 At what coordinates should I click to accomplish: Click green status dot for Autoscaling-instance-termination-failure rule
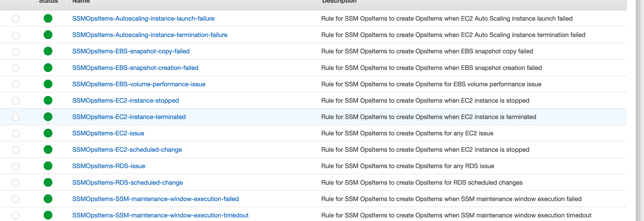tap(48, 35)
